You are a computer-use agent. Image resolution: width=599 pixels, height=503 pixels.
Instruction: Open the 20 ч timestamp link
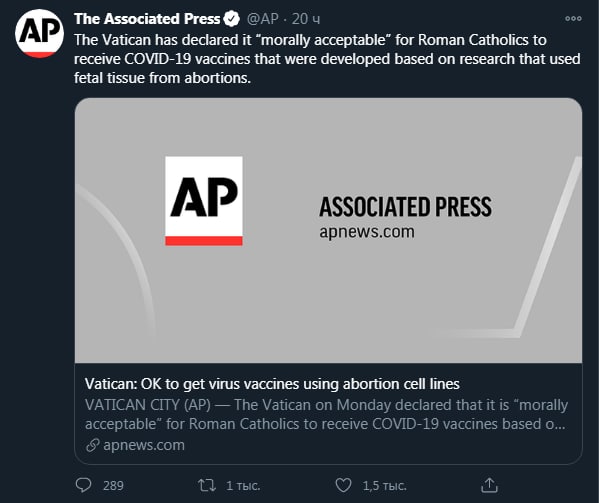tap(306, 19)
